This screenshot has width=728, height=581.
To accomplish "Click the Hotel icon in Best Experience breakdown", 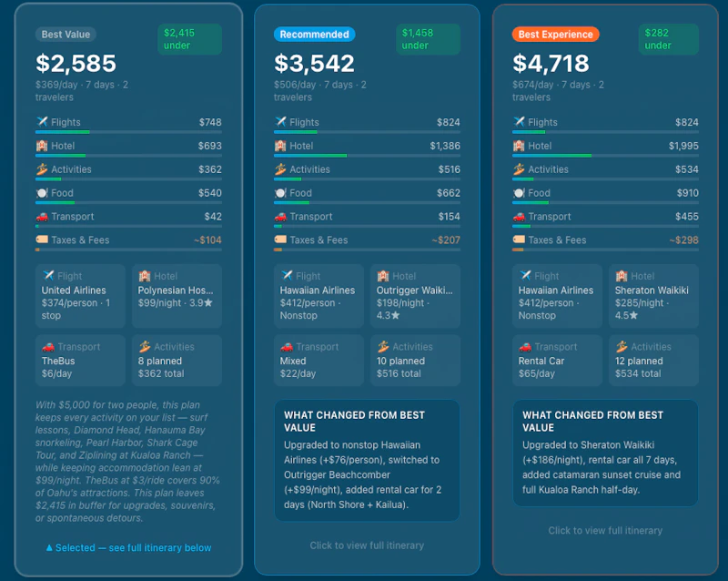I will click(519, 146).
